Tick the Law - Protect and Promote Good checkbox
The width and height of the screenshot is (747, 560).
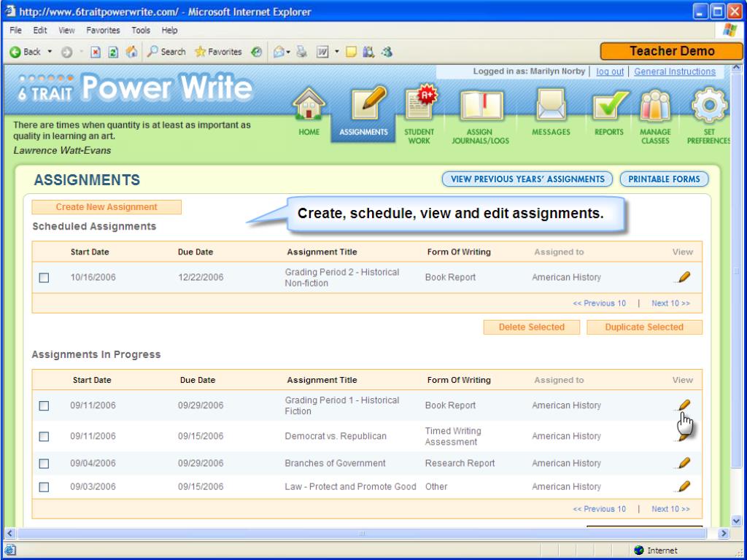pyautogui.click(x=44, y=487)
